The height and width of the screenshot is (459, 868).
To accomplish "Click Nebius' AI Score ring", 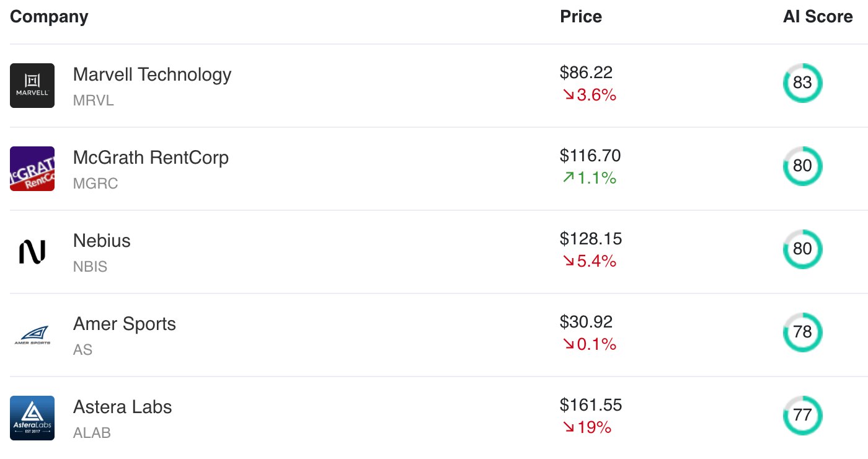I will (802, 249).
